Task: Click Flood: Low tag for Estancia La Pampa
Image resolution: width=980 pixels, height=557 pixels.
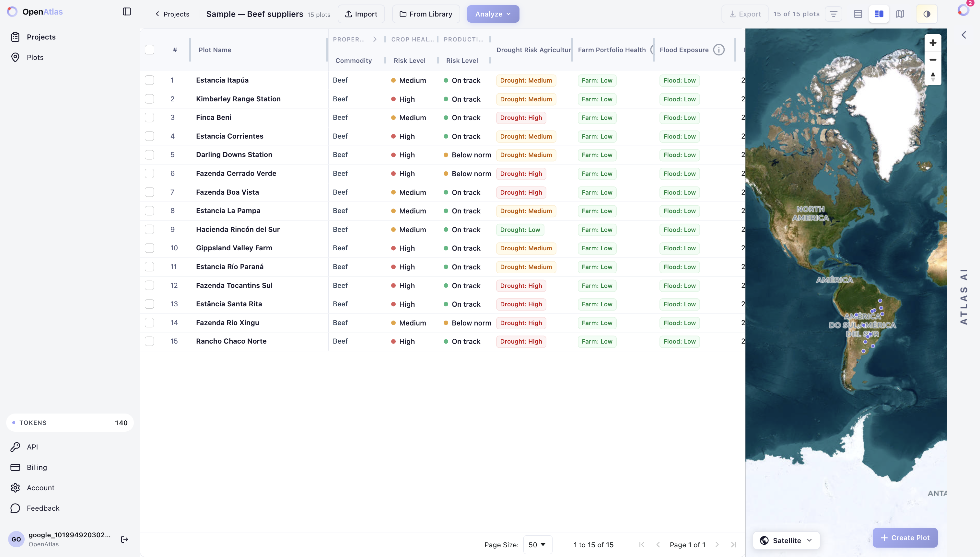Action: (x=680, y=211)
